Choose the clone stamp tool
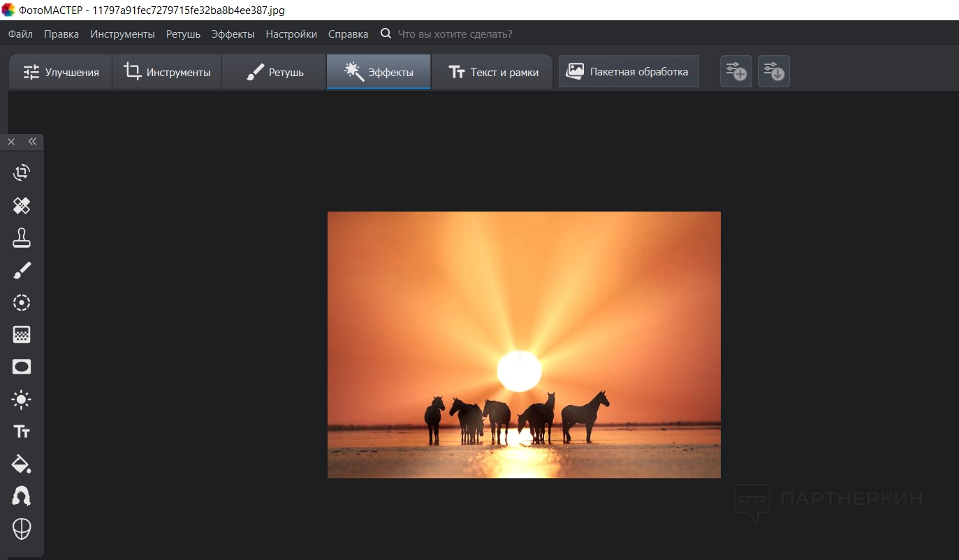This screenshot has width=959, height=560. pos(22,237)
